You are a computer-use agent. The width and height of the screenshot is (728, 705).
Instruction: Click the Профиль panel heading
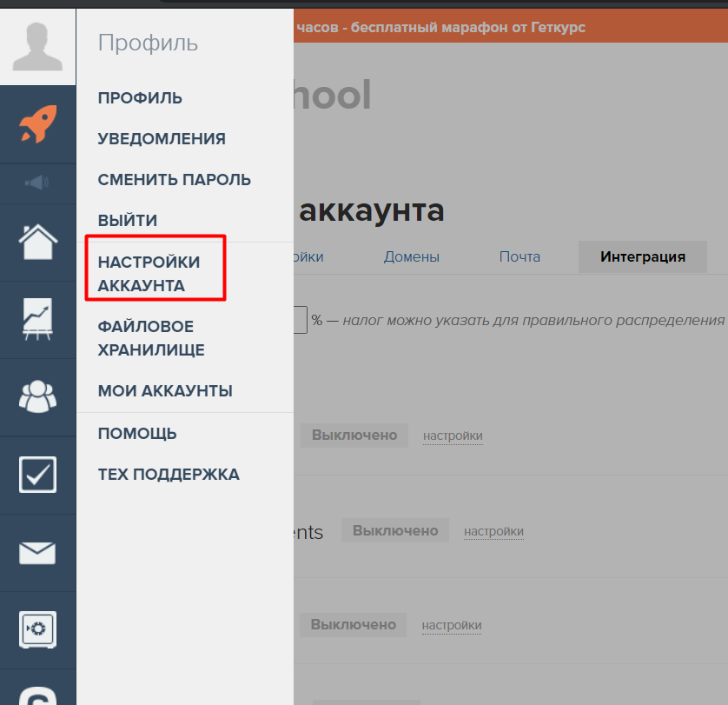[148, 43]
